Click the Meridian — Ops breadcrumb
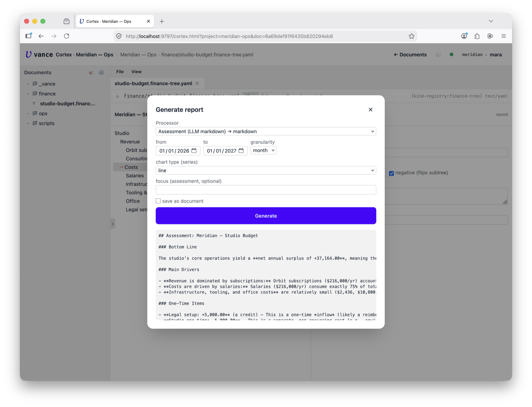 (x=138, y=55)
